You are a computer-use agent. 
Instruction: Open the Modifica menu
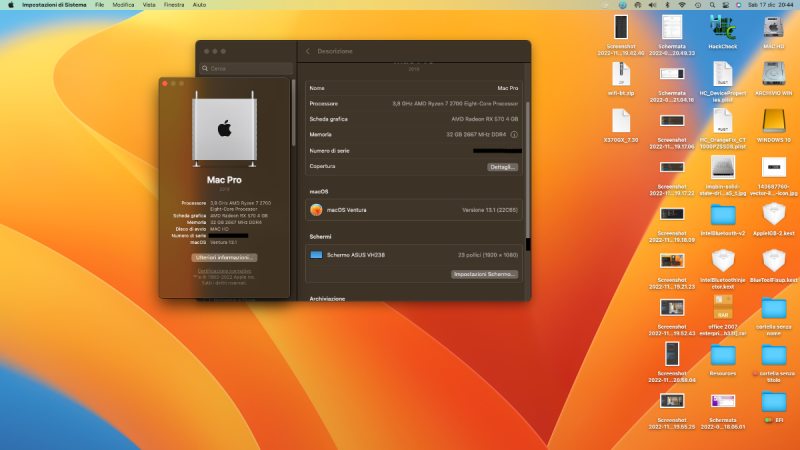(x=123, y=5)
